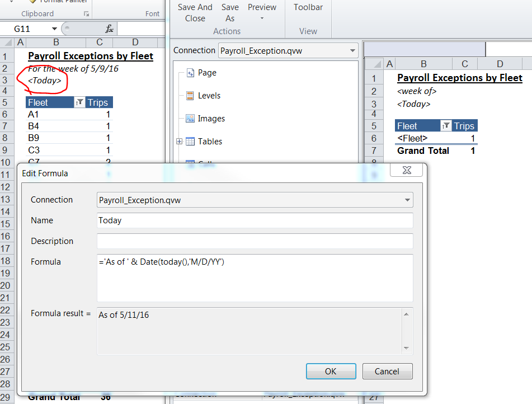Click the OK button
This screenshot has width=532, height=404.
[x=331, y=371]
